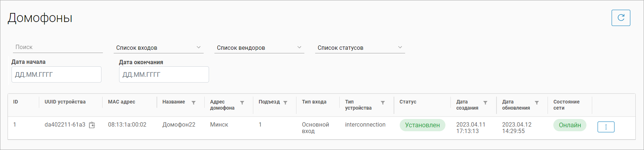Click the Поиск search field

click(58, 47)
